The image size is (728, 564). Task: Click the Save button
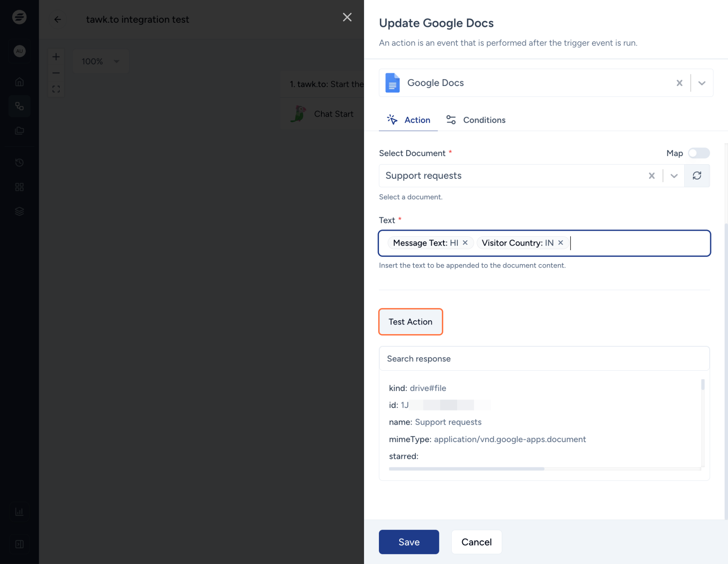pyautogui.click(x=409, y=542)
